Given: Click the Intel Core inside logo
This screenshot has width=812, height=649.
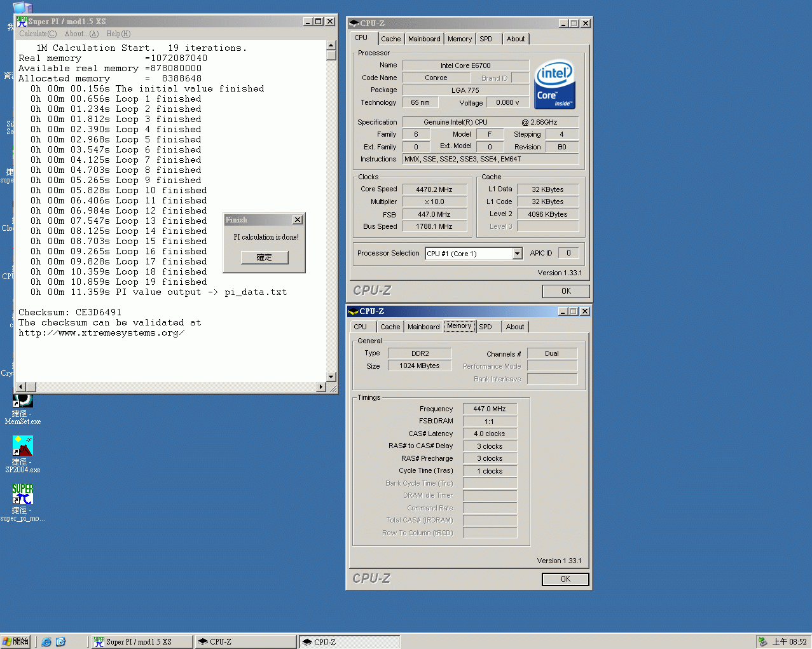Looking at the screenshot, I should point(554,85).
